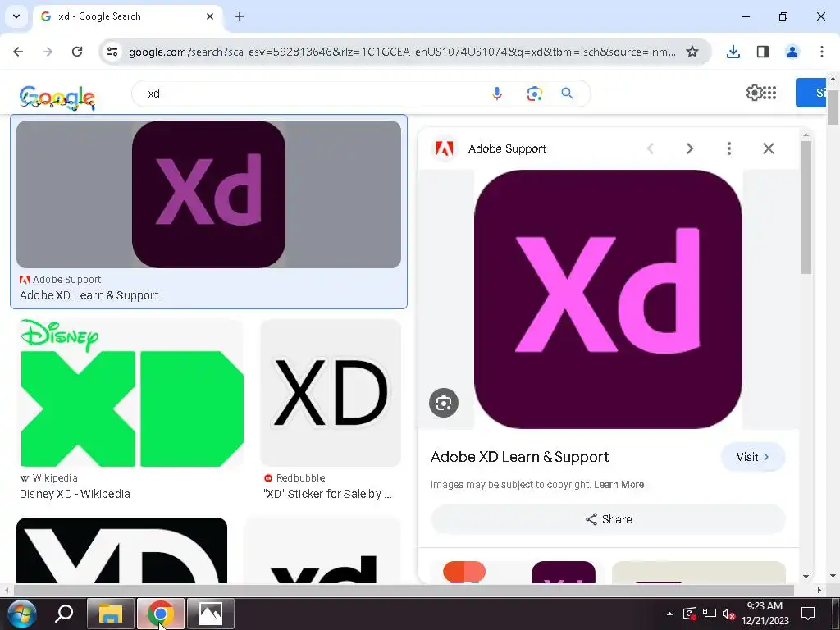Go back to previous page in Chrome
The height and width of the screenshot is (630, 840).
(x=18, y=52)
